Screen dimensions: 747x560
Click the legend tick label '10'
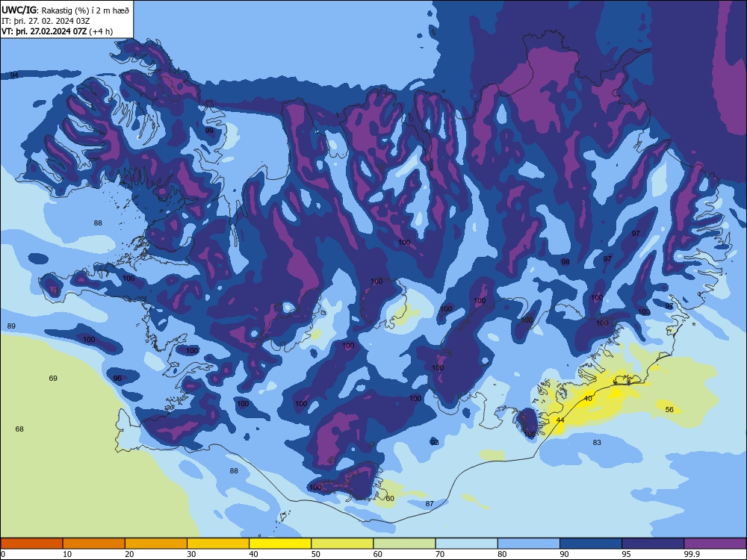pos(67,554)
